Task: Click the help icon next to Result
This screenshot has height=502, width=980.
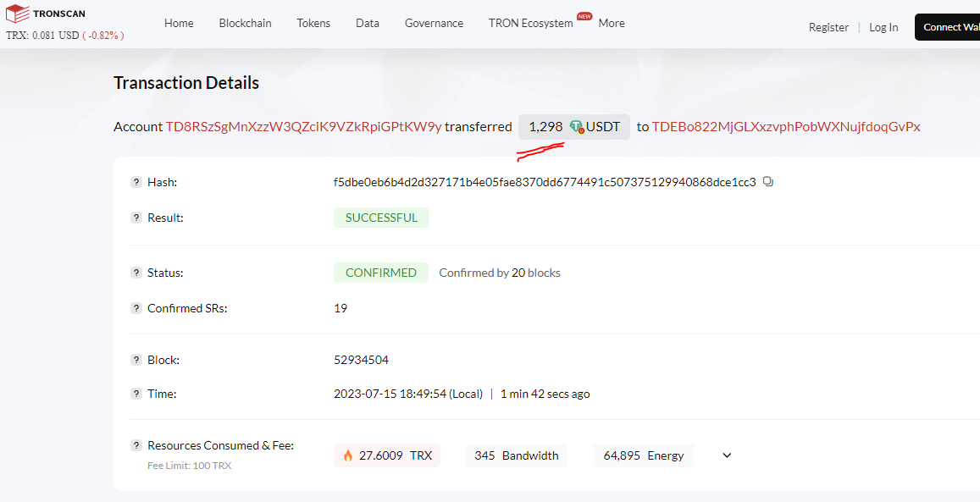Action: (x=136, y=218)
